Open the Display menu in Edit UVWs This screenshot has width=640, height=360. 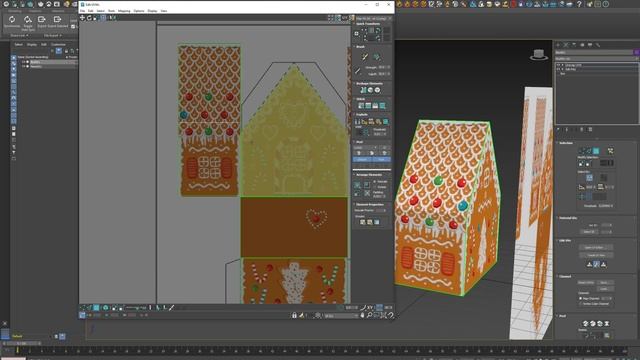coord(152,11)
